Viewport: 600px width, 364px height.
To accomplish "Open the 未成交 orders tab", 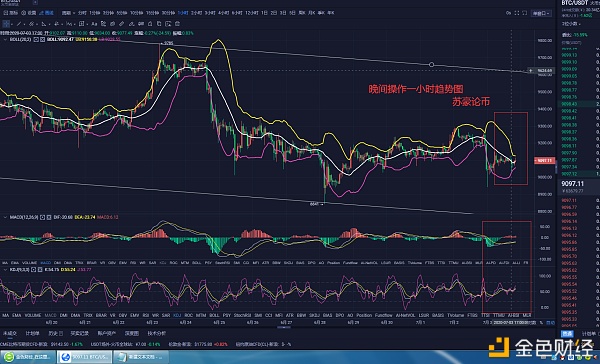I will pos(10,333).
